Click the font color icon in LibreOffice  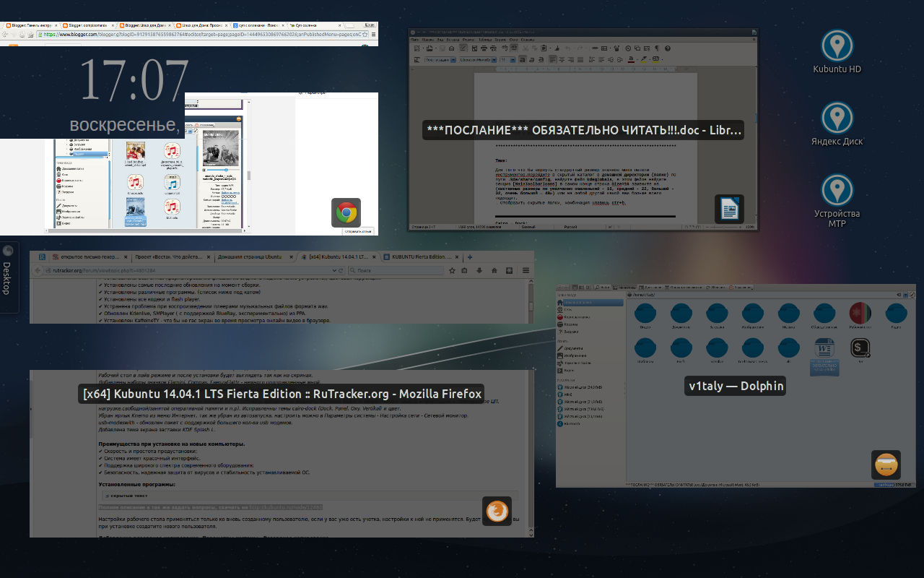point(631,59)
